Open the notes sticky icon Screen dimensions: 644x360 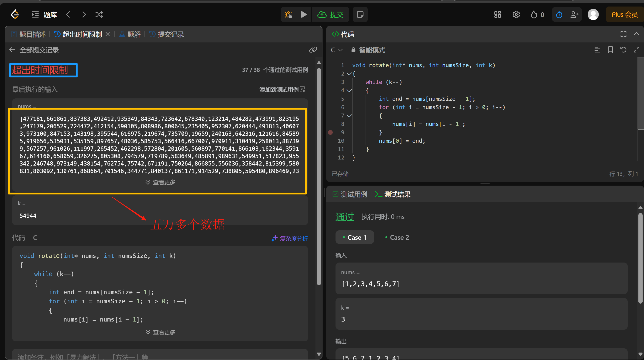(360, 14)
